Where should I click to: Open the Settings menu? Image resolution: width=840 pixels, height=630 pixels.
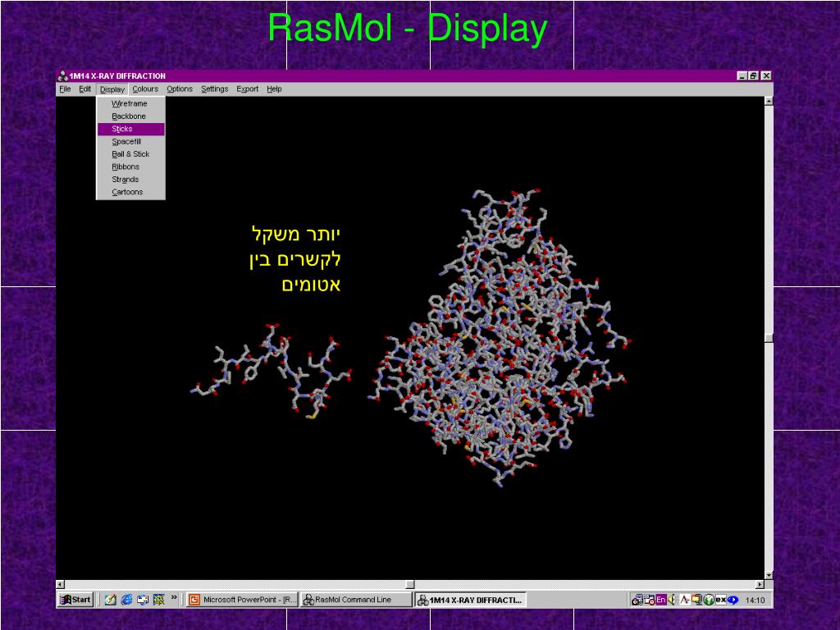[214, 89]
